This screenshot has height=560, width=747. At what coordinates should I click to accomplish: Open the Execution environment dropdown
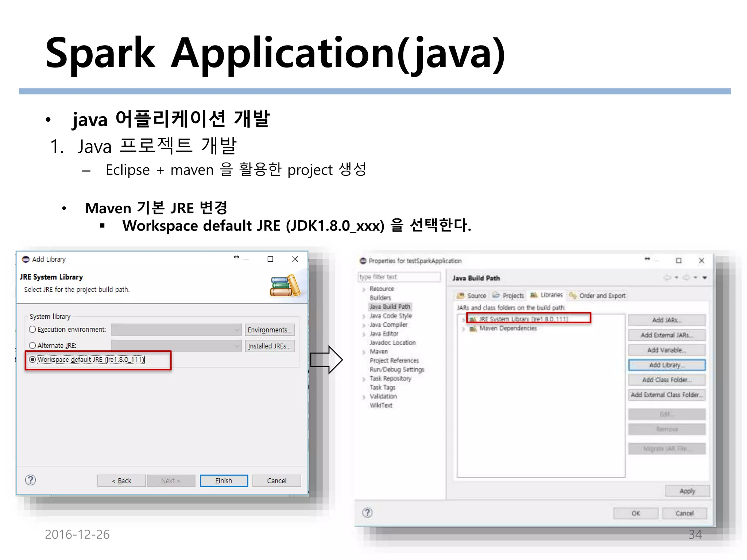tap(176, 330)
